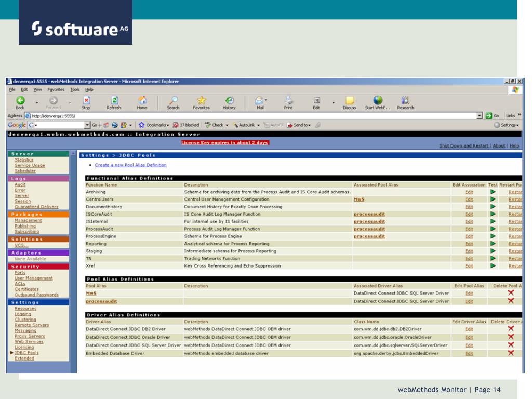
Task: Go to Home page icon
Action: (x=142, y=100)
